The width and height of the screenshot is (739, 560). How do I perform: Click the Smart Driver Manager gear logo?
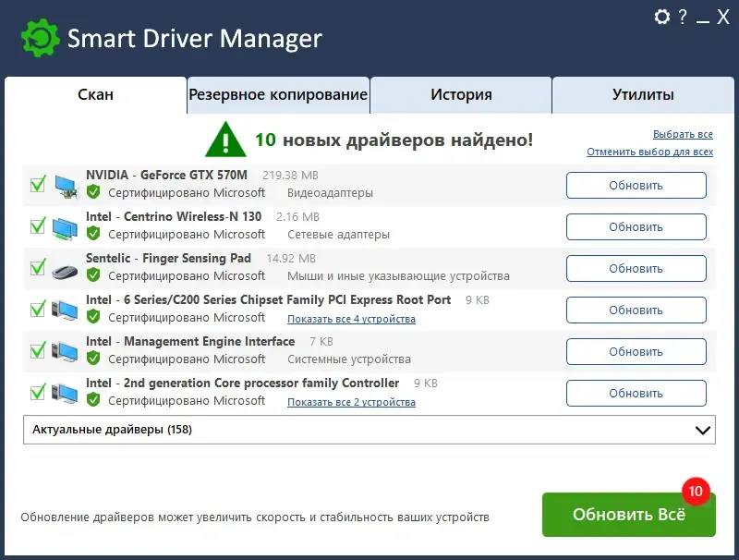tap(38, 38)
